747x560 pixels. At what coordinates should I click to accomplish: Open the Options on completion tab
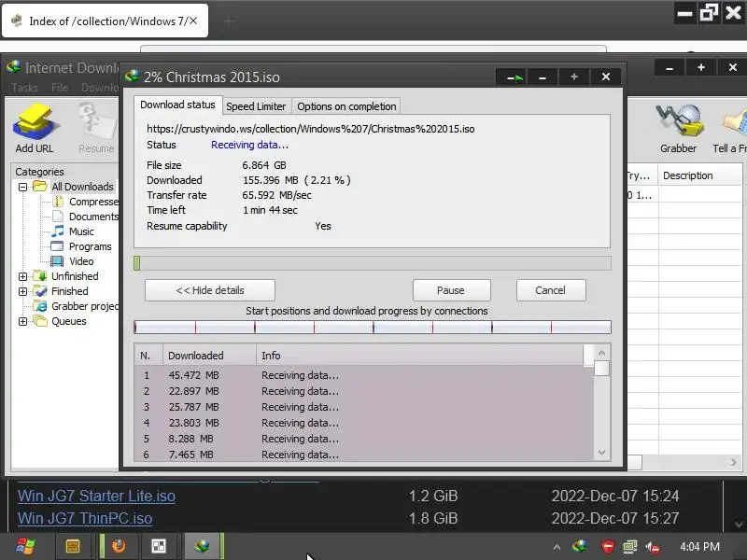(x=346, y=106)
